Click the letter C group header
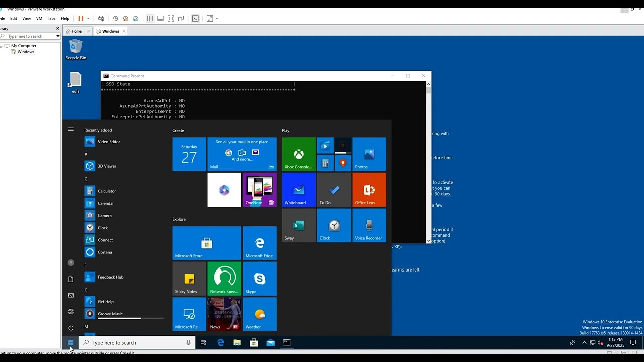 coord(86,179)
